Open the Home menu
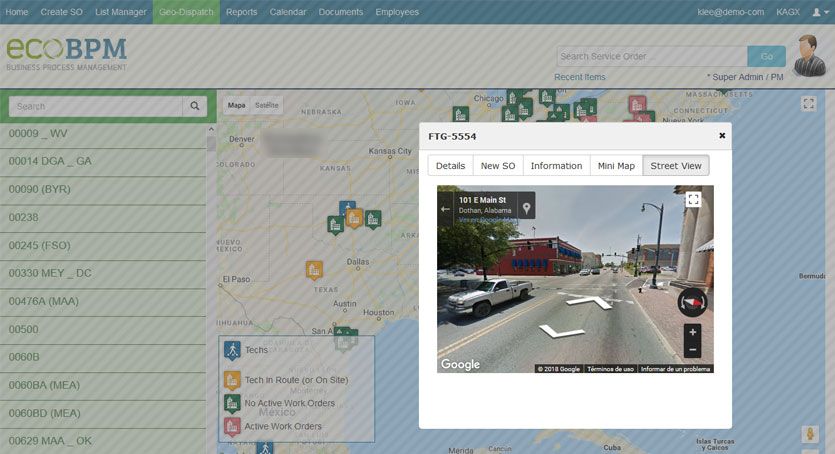 click(x=17, y=12)
